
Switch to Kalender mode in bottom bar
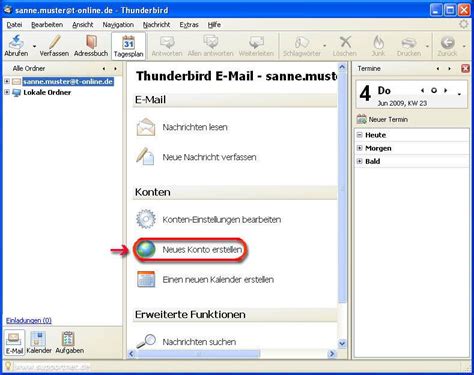pyautogui.click(x=39, y=343)
